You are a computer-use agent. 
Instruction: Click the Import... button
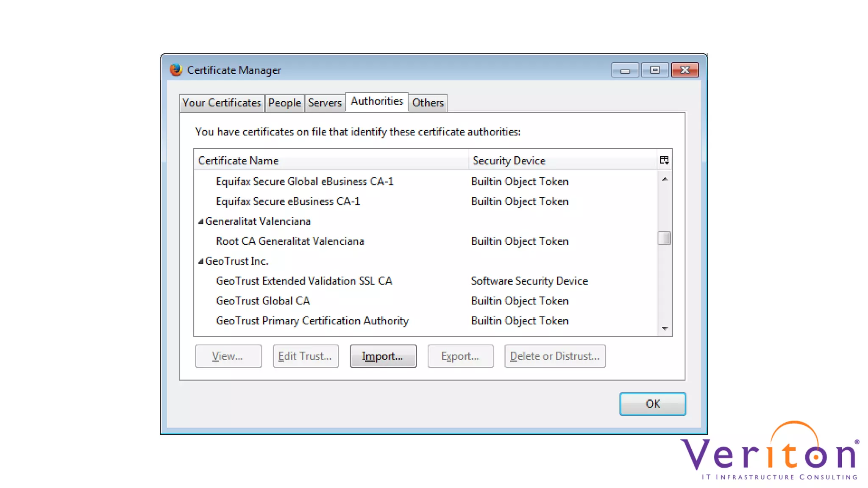(383, 356)
